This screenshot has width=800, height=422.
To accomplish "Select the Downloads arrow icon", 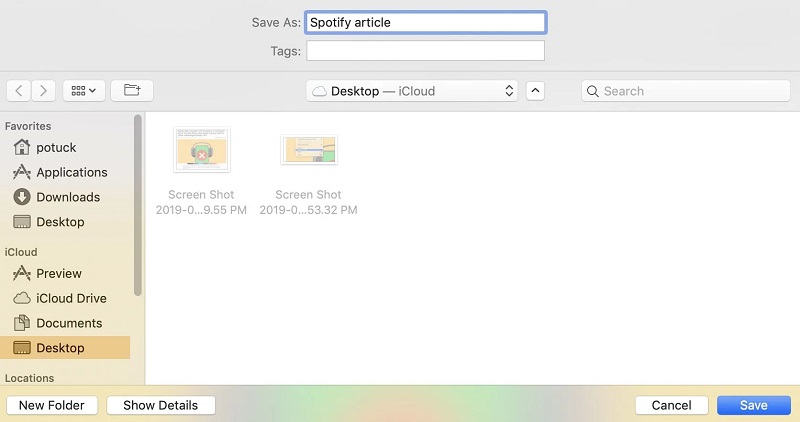I will [x=21, y=197].
